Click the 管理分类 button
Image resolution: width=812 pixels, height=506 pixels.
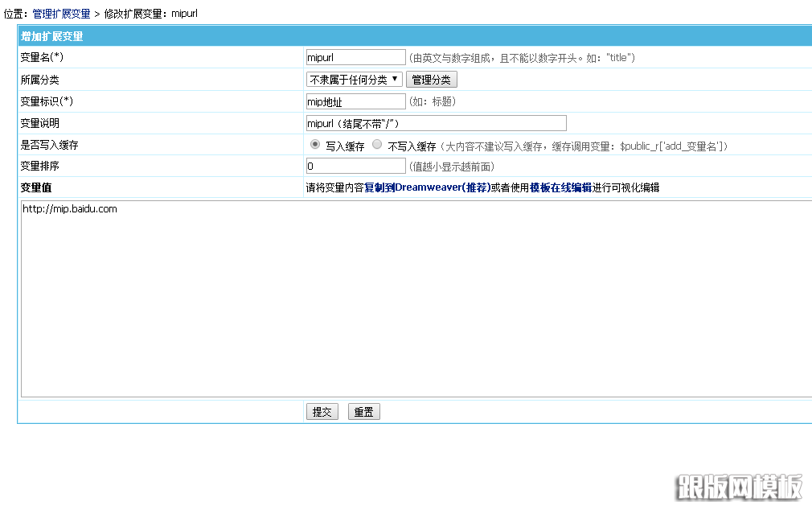pyautogui.click(x=432, y=80)
